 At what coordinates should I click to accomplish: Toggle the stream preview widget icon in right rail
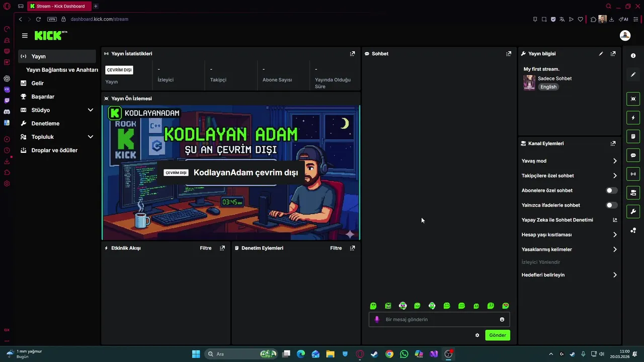click(633, 99)
